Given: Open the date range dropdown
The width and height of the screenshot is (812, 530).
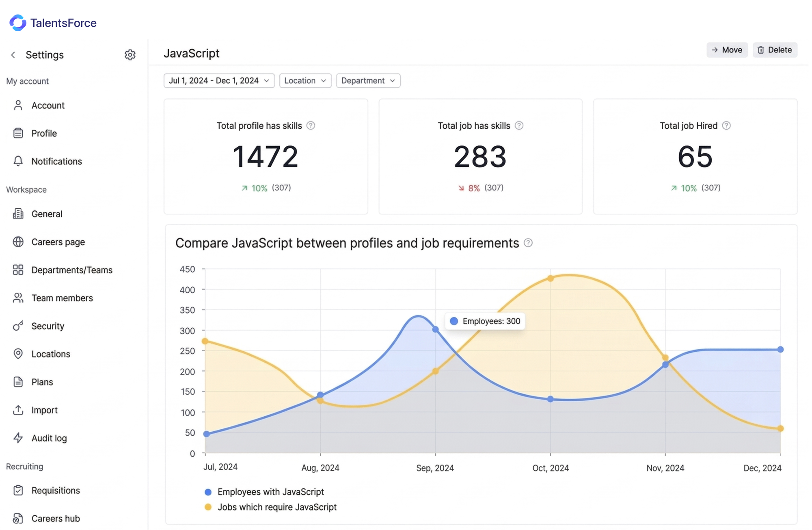Looking at the screenshot, I should tap(219, 80).
